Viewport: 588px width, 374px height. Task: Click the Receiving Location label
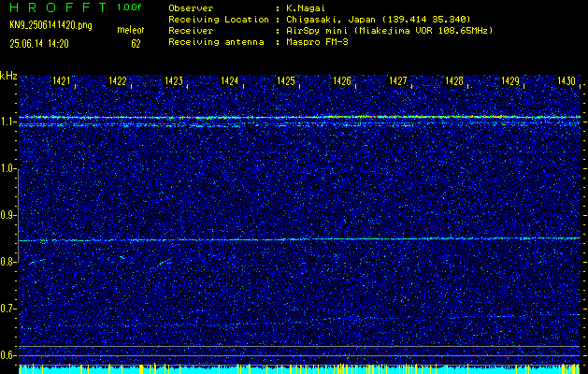pyautogui.click(x=219, y=19)
